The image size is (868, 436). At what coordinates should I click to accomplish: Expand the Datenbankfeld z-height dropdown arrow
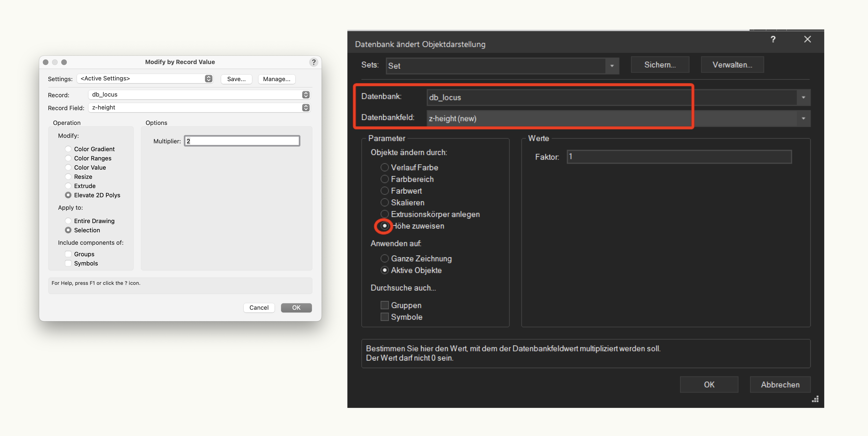tap(803, 118)
